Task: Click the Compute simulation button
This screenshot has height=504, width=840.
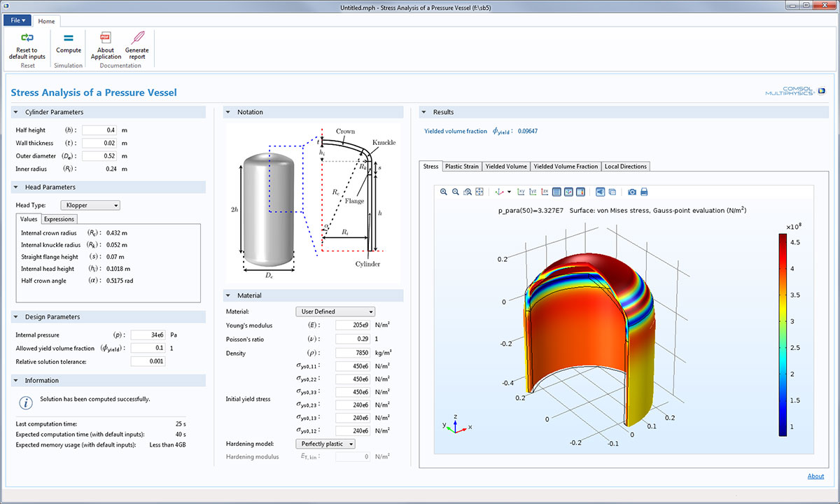Action: coord(69,43)
